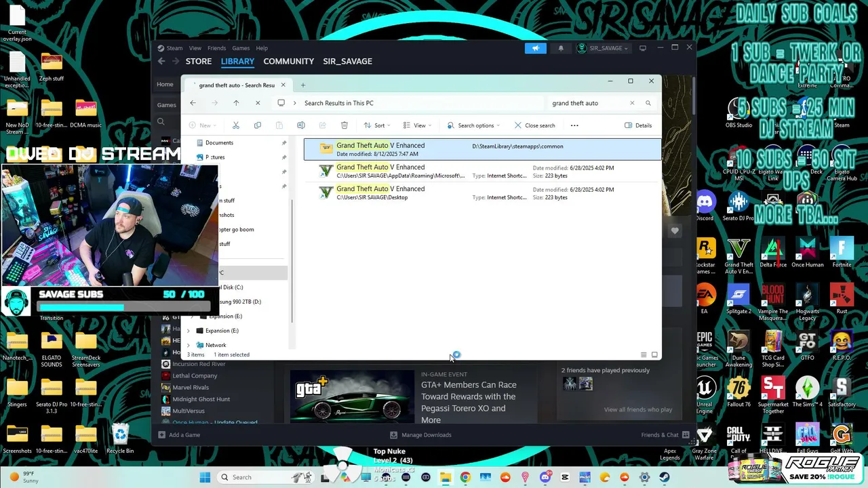This screenshot has width=868, height=488.
Task: Open the Friends menu in Steam
Action: pos(217,48)
